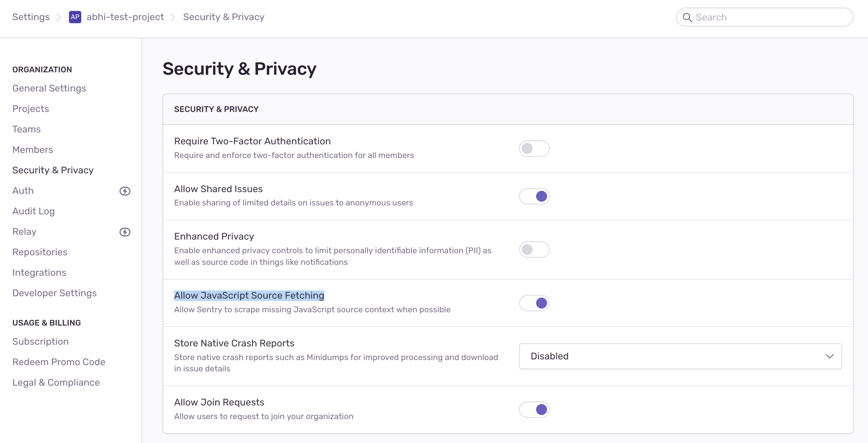Viewport: 868px width, 443px height.
Task: Navigate to Settings via breadcrumb
Action: (x=30, y=17)
